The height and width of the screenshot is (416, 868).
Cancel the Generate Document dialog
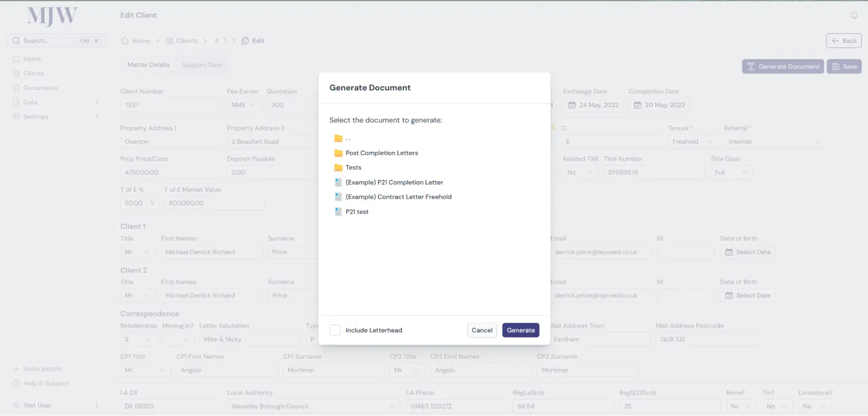[x=482, y=330]
